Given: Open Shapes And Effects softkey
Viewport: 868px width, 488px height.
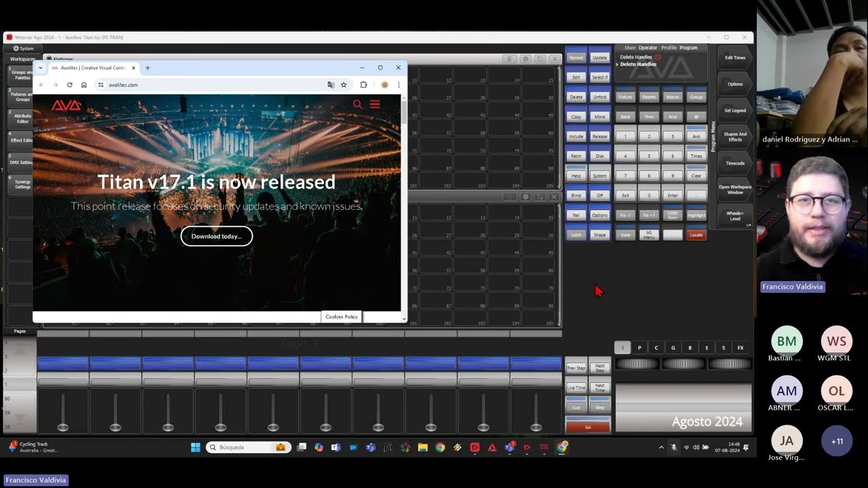Looking at the screenshot, I should [x=735, y=136].
